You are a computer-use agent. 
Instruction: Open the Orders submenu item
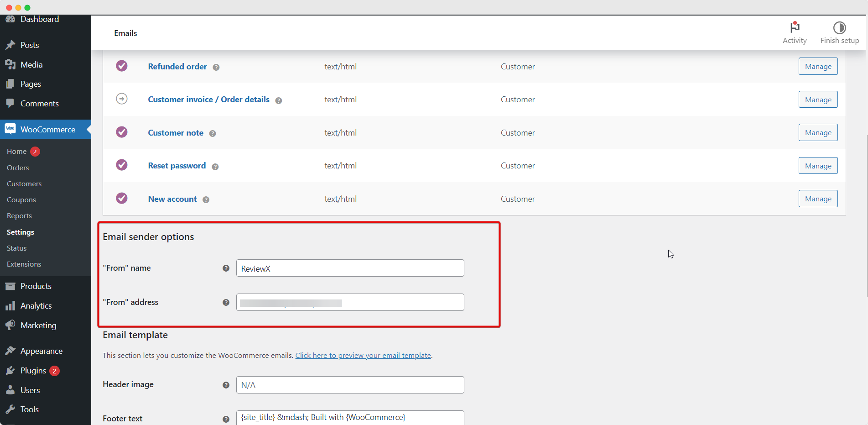point(18,168)
